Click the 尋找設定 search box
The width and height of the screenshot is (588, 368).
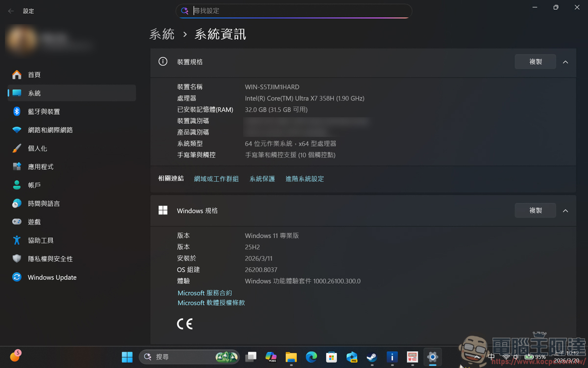tap(294, 11)
